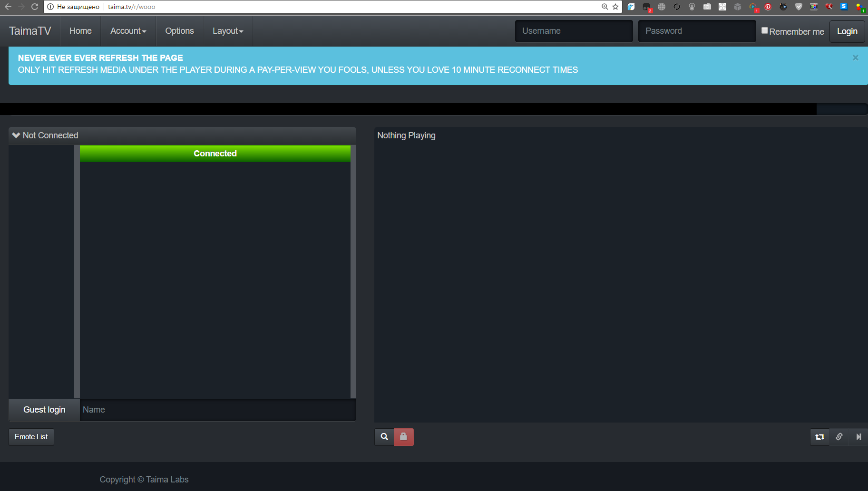Viewport: 868px width, 491px height.
Task: Open the grey globe extension icon
Action: pyautogui.click(x=662, y=7)
